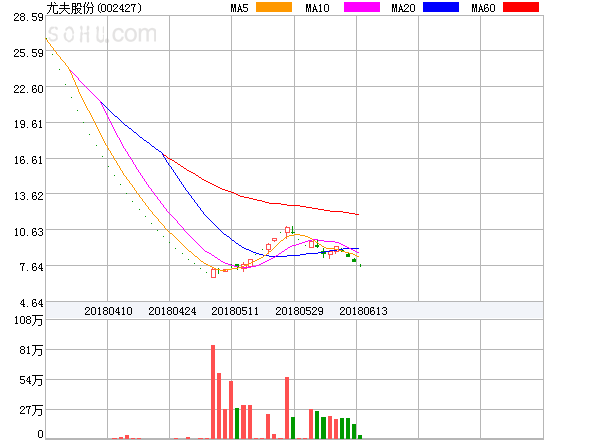Click the 25.59 price axis label
The image size is (600, 440).
(x=28, y=53)
